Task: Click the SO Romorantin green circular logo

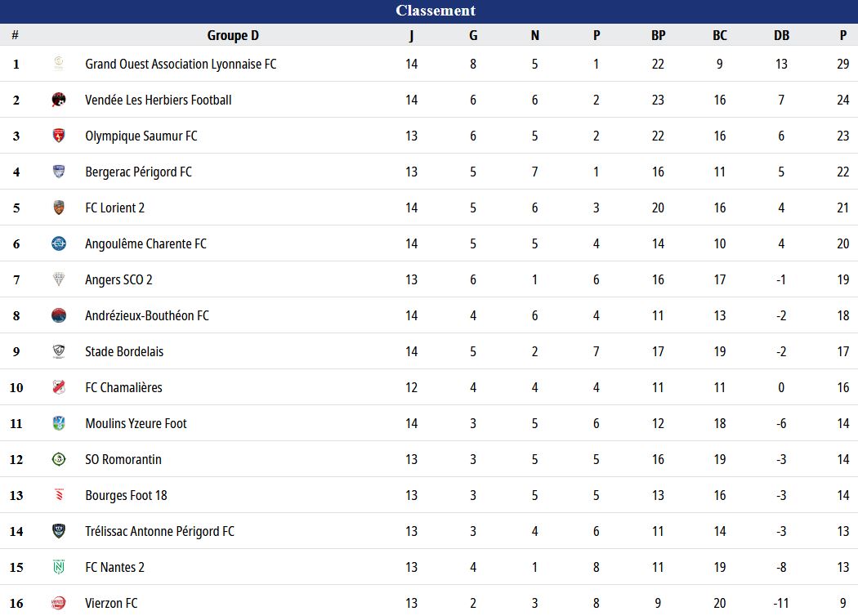Action: (x=59, y=459)
